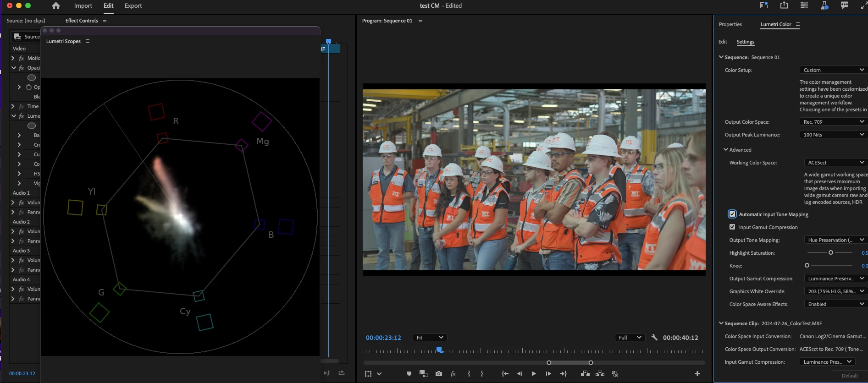Adjust the Highlight Saturation slider handle

pos(830,253)
